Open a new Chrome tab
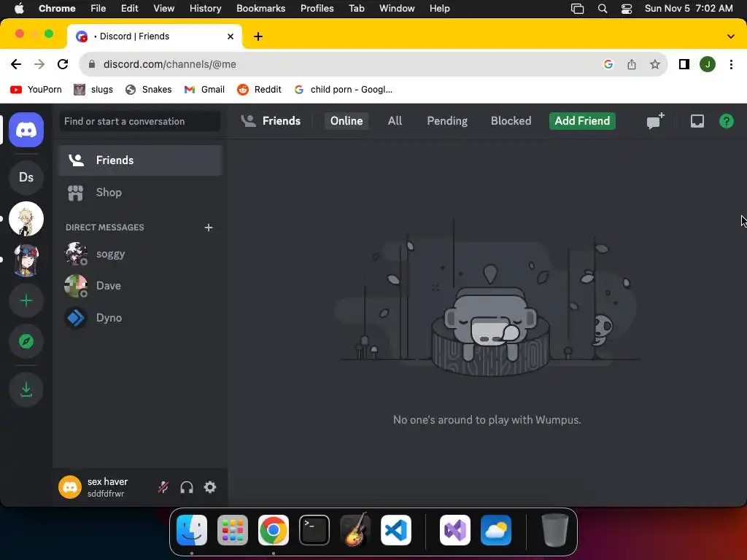Viewport: 747px width, 560px height. pos(258,36)
